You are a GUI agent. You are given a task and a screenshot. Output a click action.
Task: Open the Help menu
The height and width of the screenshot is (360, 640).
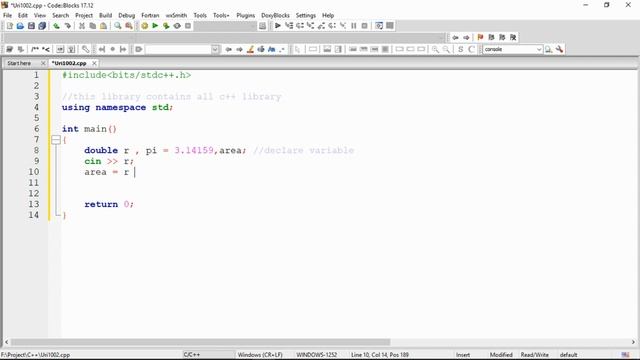[x=328, y=16]
